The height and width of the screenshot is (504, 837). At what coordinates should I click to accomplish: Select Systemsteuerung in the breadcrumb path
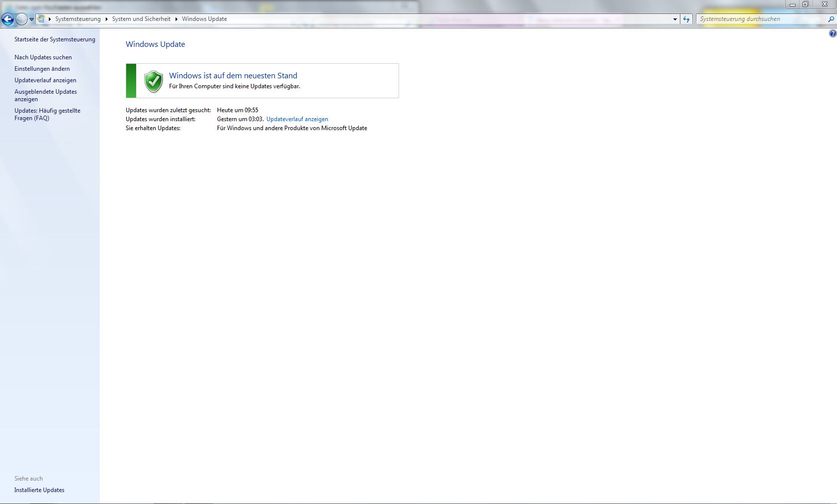tap(78, 19)
